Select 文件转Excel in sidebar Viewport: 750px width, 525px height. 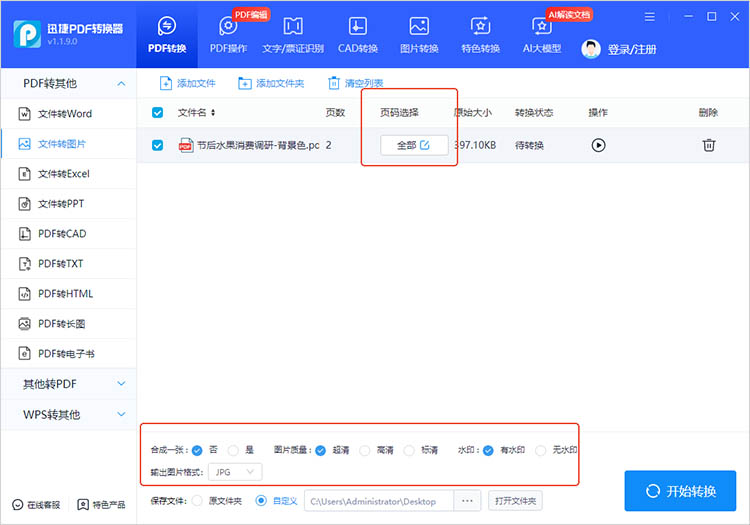point(68,174)
